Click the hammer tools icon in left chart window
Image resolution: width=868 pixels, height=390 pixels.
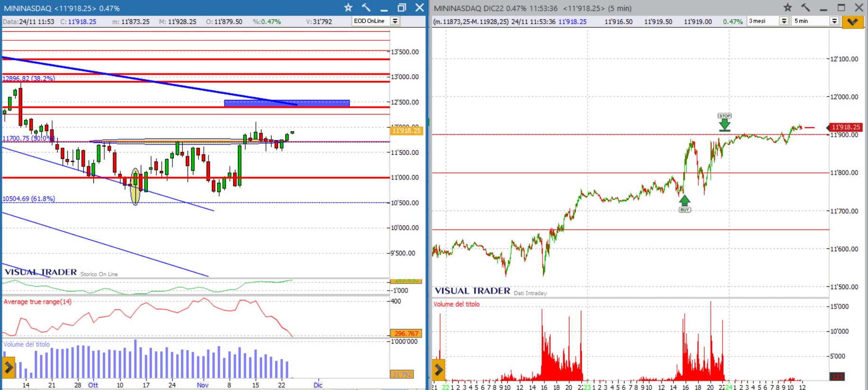tap(366, 8)
